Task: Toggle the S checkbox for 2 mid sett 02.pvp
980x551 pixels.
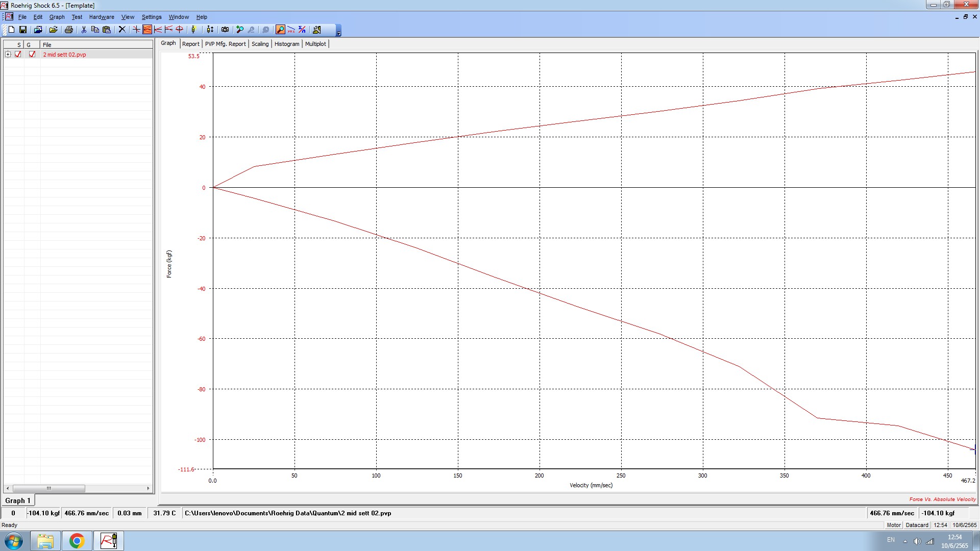Action: pyautogui.click(x=18, y=54)
